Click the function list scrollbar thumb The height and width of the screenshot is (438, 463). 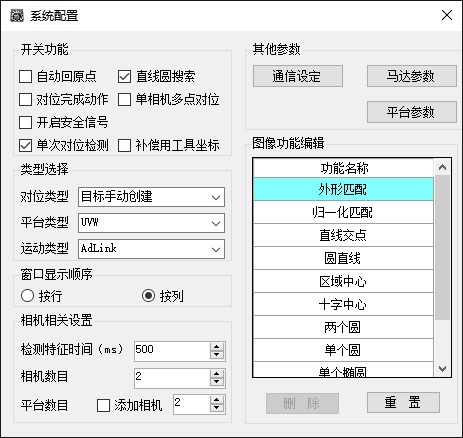point(442,247)
